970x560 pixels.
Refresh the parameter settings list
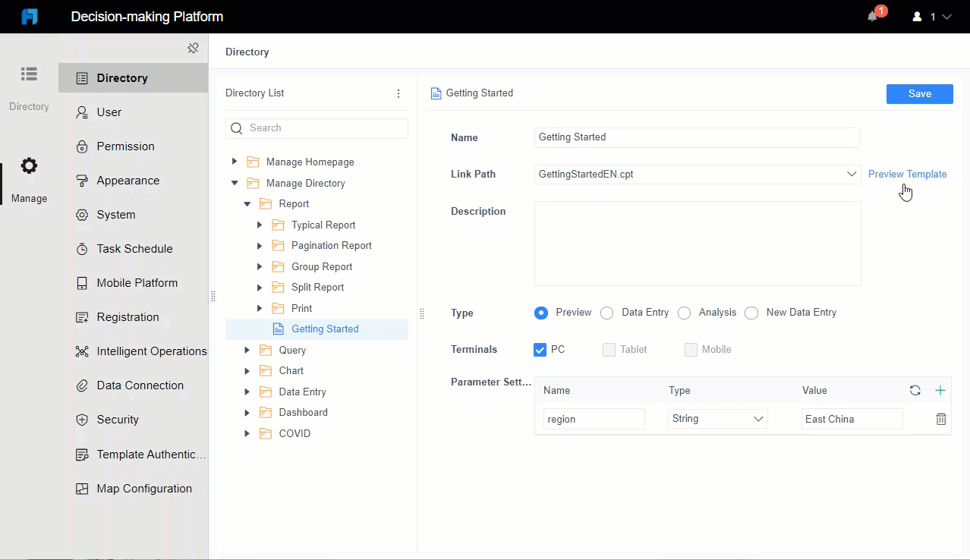pos(915,390)
